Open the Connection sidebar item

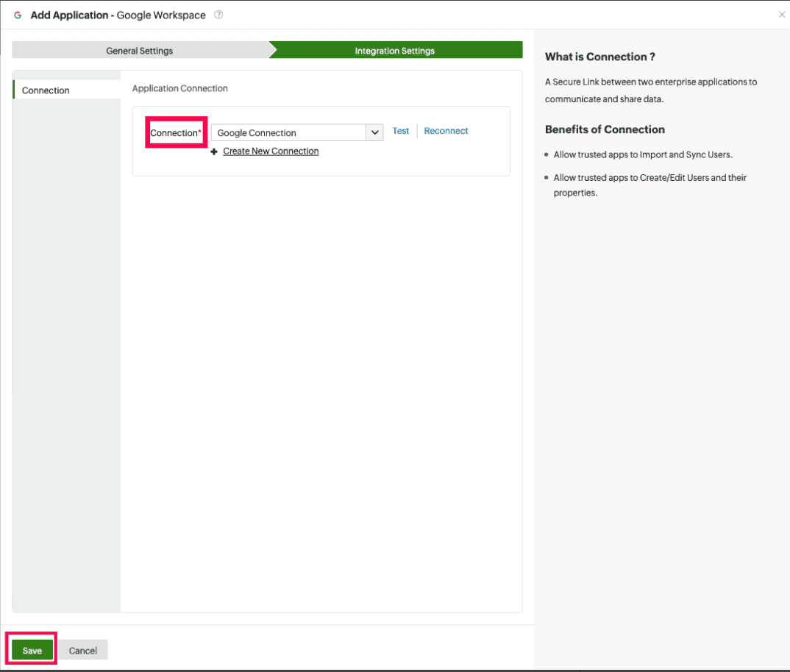coord(66,90)
